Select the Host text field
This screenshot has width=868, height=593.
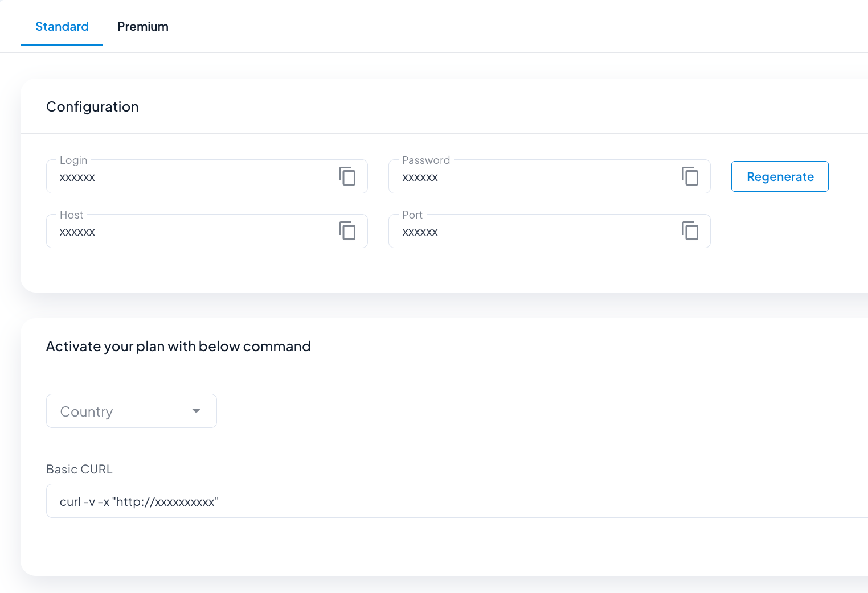pyautogui.click(x=188, y=232)
